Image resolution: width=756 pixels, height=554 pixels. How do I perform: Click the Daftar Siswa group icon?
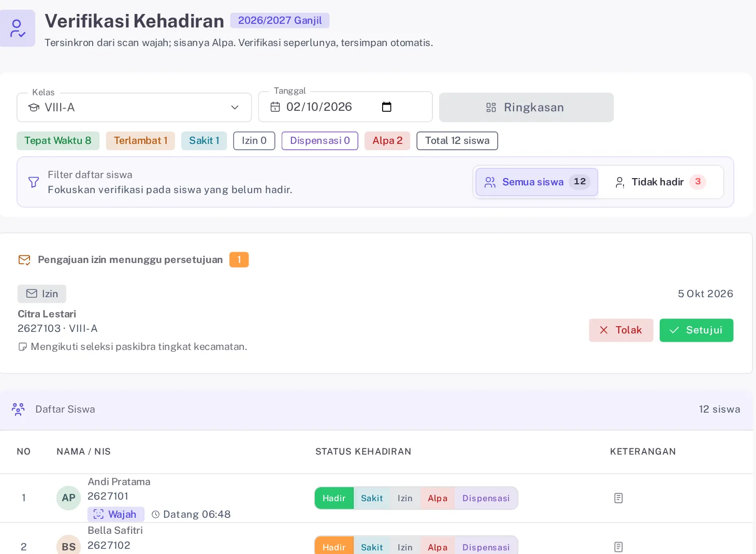(18, 410)
